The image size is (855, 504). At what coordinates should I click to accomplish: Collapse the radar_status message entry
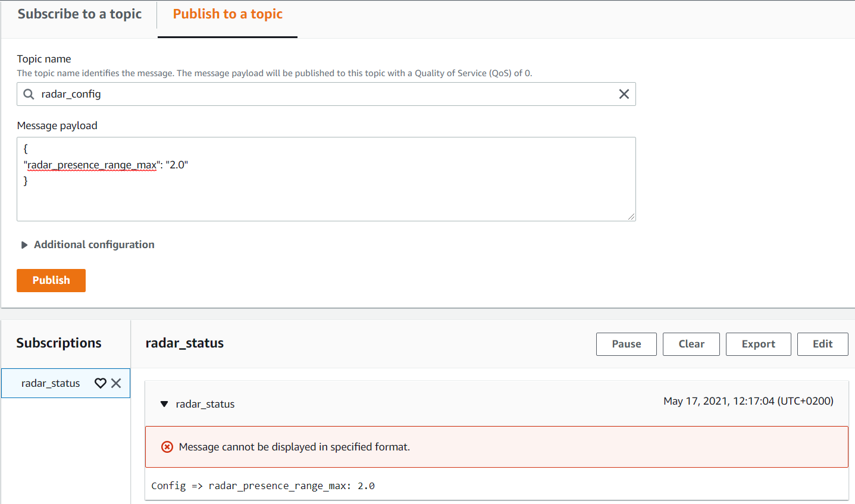[x=164, y=404]
